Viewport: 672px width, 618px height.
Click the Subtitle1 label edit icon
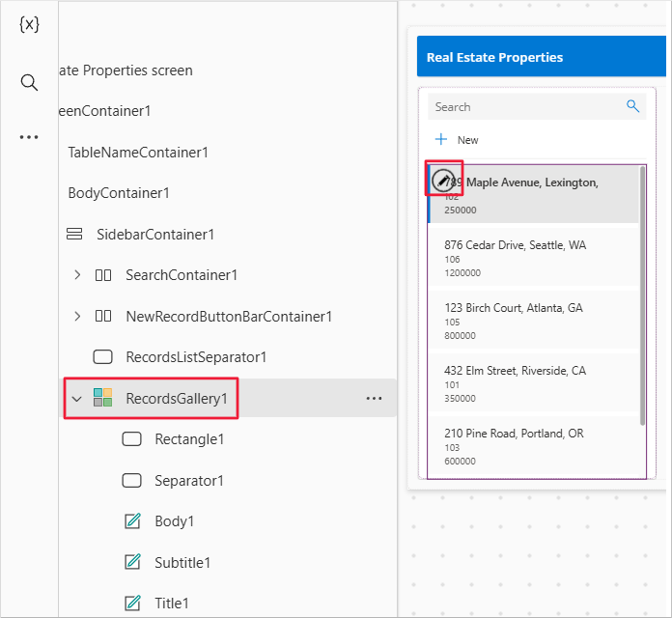tap(132, 562)
